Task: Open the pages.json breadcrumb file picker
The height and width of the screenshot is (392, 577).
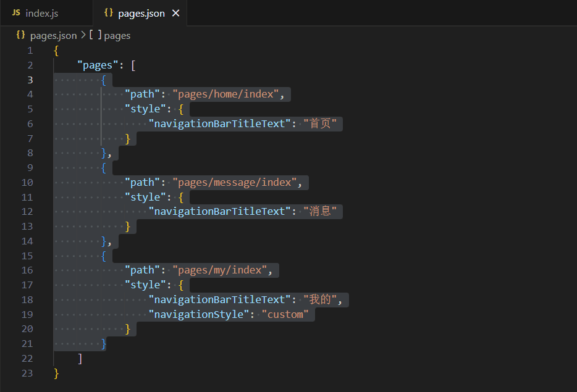Action: 53,35
